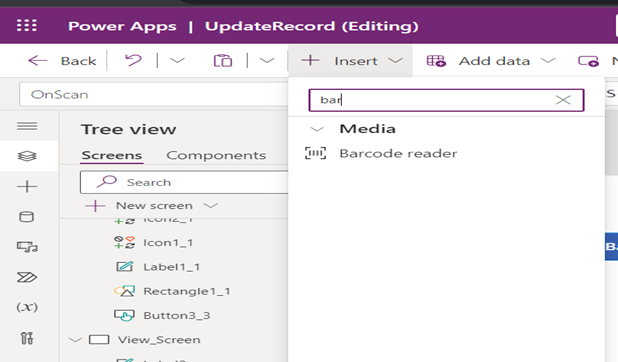Expand the Paste options dropdown arrow
This screenshot has width=618, height=362.
click(267, 61)
